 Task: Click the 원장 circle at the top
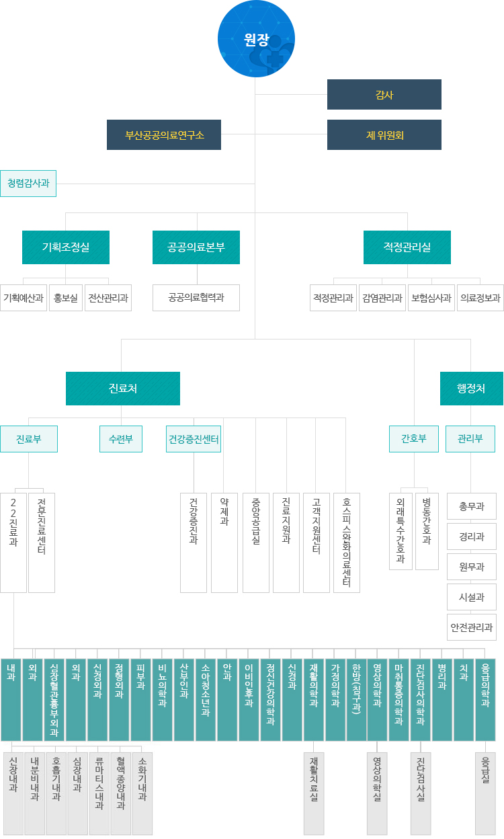point(256,39)
